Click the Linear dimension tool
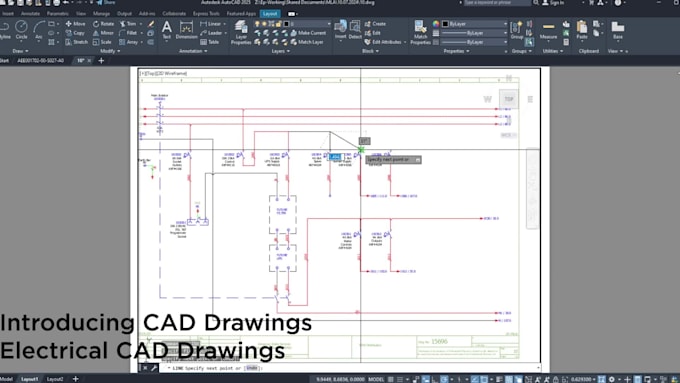Image resolution: width=680 pixels, height=383 pixels. (x=211, y=24)
